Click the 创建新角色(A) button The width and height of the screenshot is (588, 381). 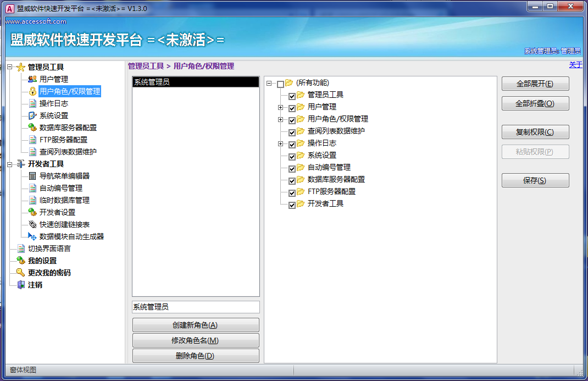(x=196, y=325)
